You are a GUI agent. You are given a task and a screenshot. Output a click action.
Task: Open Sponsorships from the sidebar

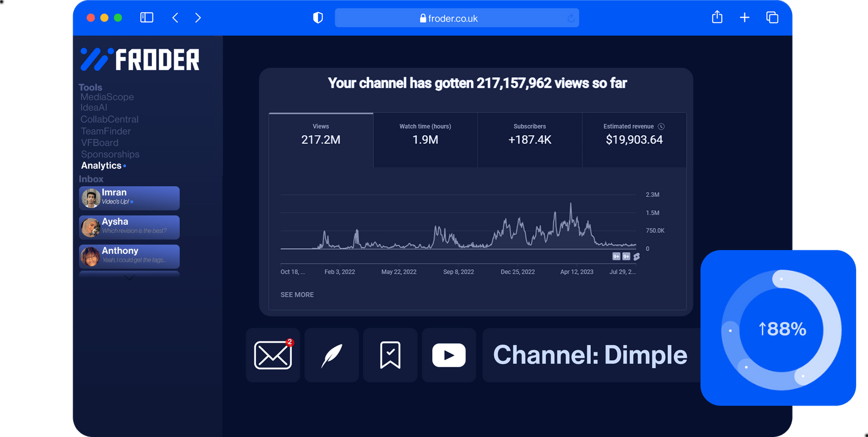point(110,154)
